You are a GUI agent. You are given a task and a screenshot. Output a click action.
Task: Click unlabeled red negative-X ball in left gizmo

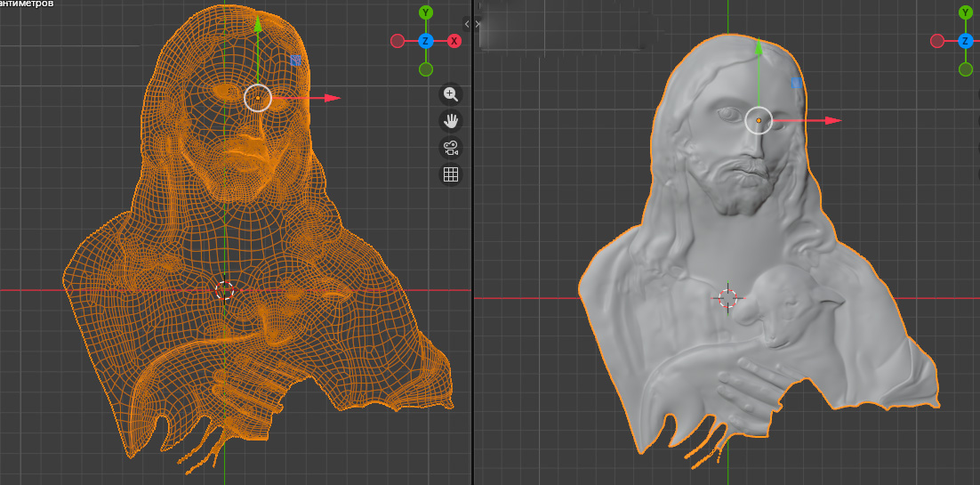click(x=398, y=41)
